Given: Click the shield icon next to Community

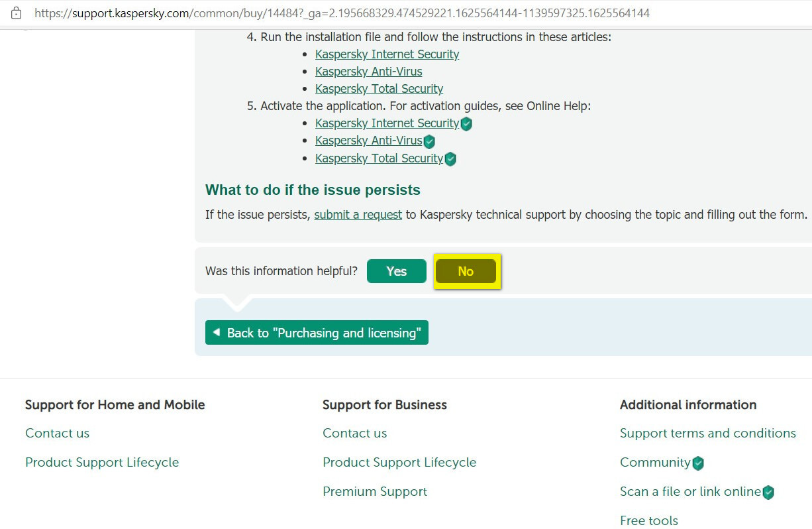Looking at the screenshot, I should 698,463.
